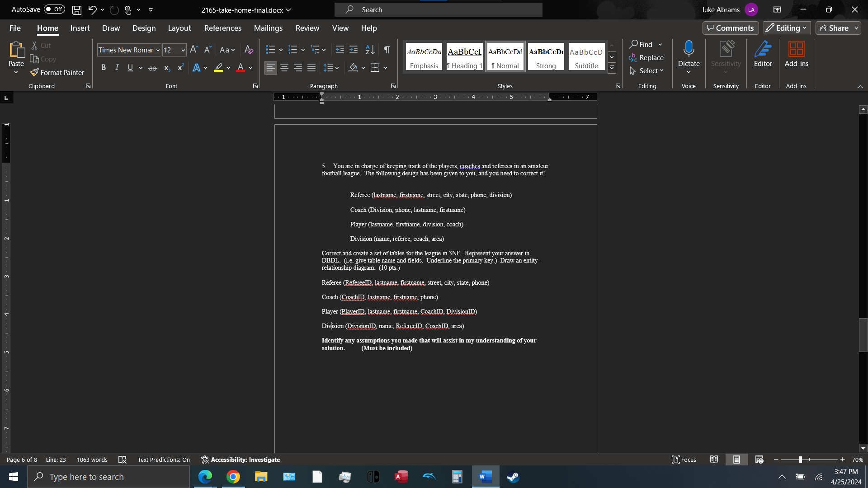Click the Replace tool
This screenshot has height=488, width=868.
(x=647, y=57)
